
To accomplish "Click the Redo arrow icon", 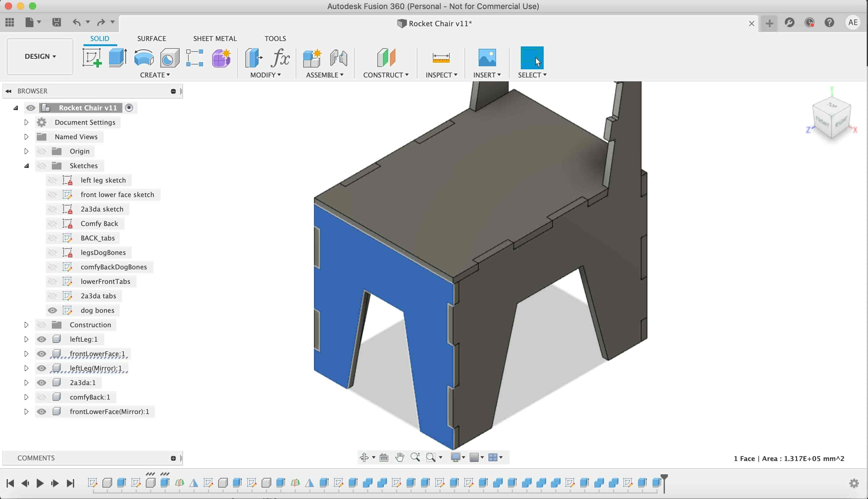I will [x=101, y=22].
